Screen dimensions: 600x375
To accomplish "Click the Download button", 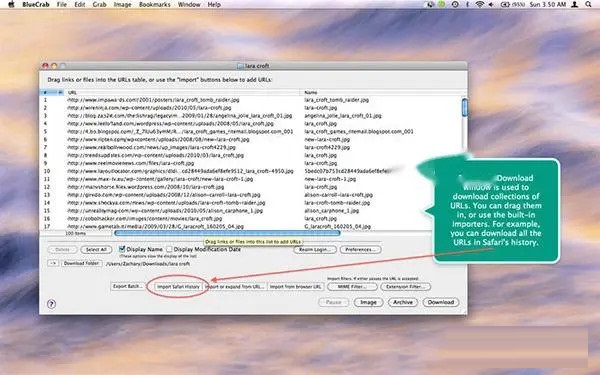I will tap(440, 302).
